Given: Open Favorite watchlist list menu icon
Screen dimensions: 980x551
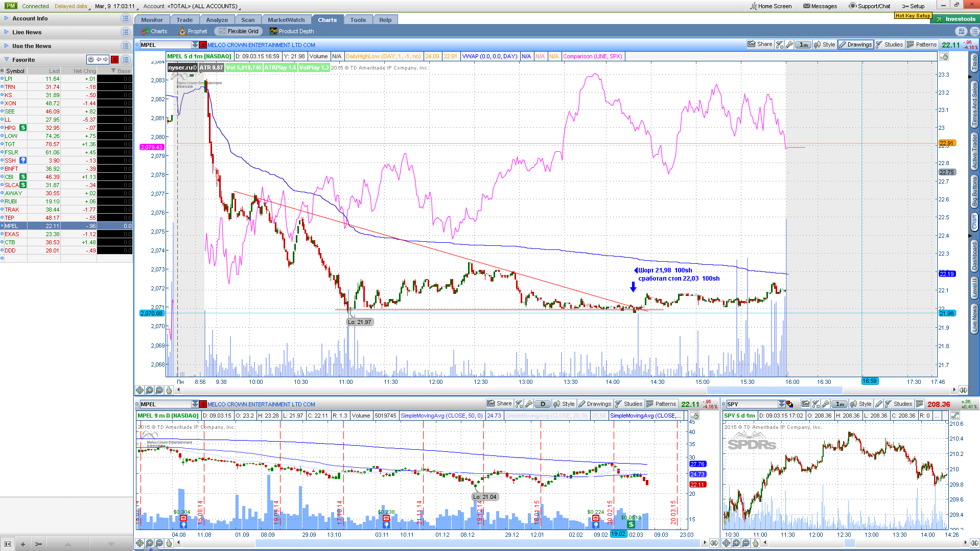Looking at the screenshot, I should (x=126, y=59).
